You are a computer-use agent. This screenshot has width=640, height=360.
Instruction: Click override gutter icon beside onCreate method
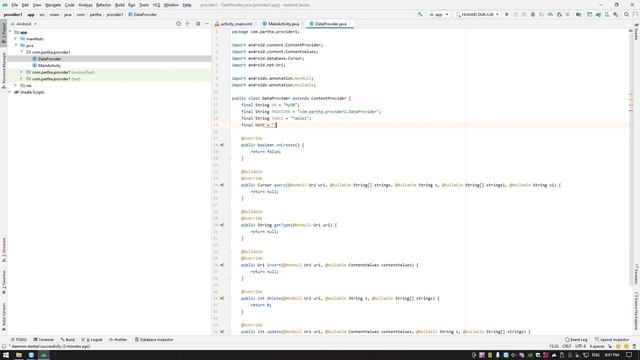pyautogui.click(x=222, y=145)
